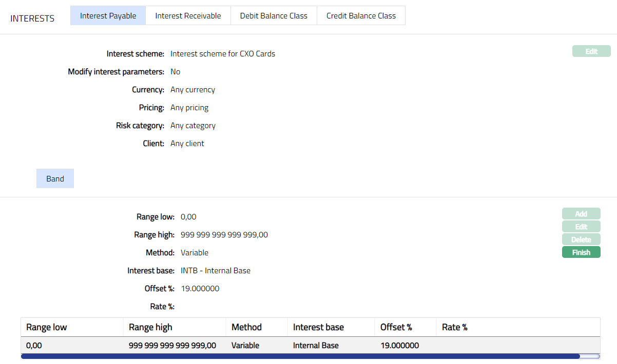617x364 pixels.
Task: Click the blue horizontal scrollbar thumb
Action: (x=300, y=356)
